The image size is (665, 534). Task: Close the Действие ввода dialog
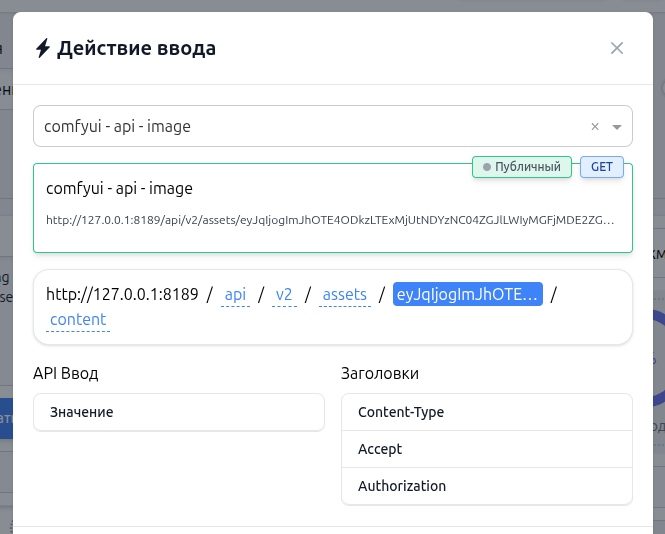pyautogui.click(x=617, y=48)
